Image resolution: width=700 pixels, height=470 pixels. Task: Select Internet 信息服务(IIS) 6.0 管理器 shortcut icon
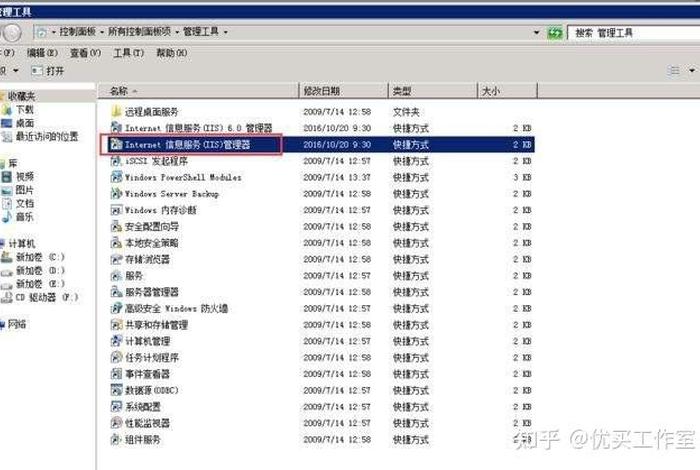pos(116,128)
